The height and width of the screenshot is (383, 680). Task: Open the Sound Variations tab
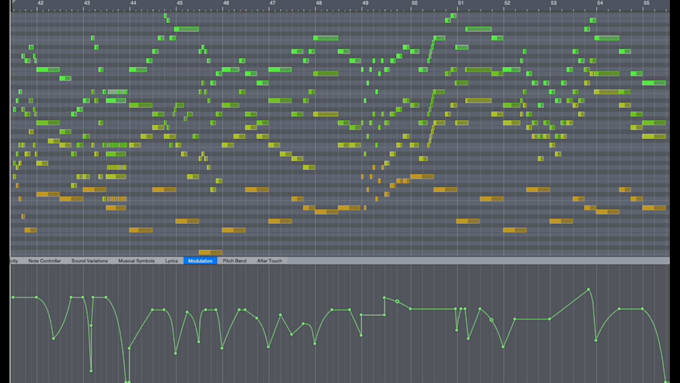(90, 261)
